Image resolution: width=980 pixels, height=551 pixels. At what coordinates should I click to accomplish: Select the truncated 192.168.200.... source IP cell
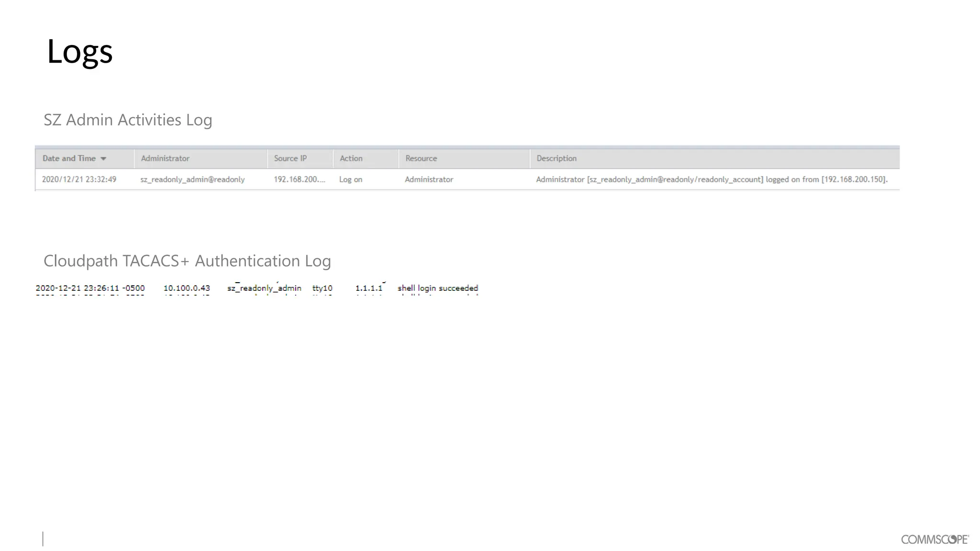click(300, 179)
